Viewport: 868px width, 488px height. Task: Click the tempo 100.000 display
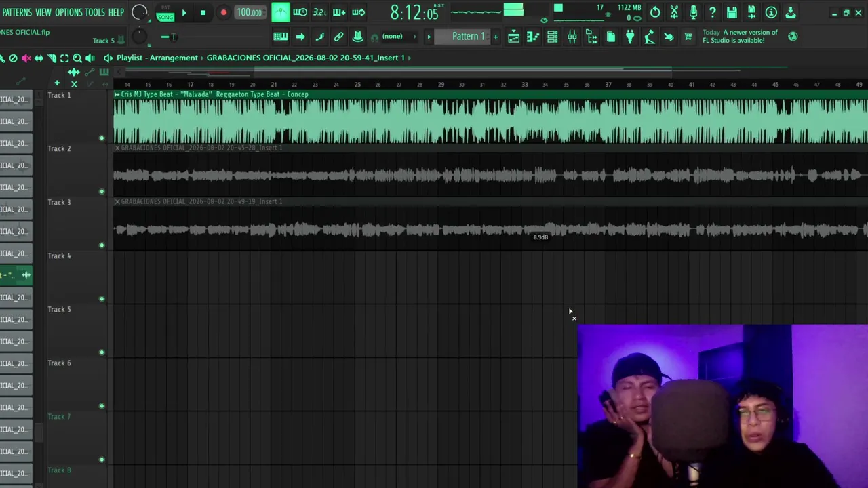tap(249, 12)
